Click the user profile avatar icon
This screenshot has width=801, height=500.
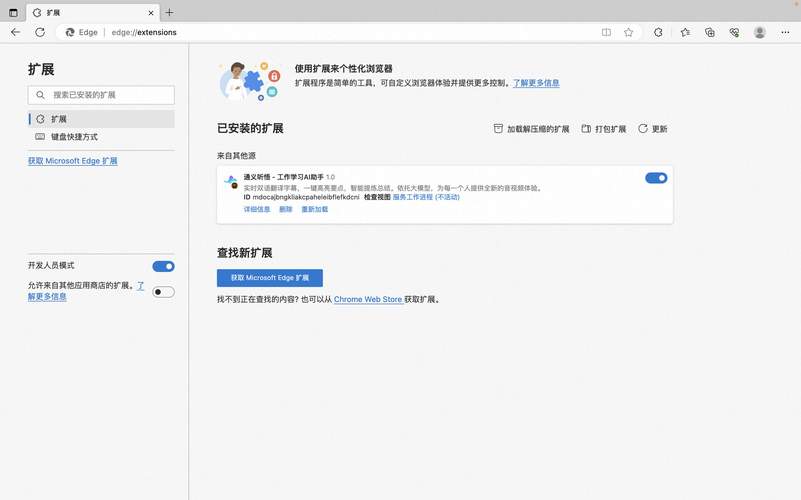coord(760,32)
